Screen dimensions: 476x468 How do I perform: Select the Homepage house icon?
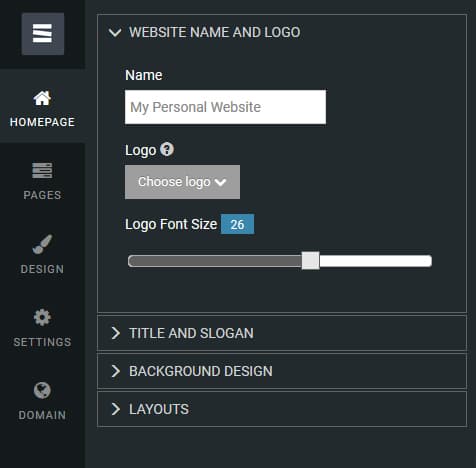click(x=42, y=98)
